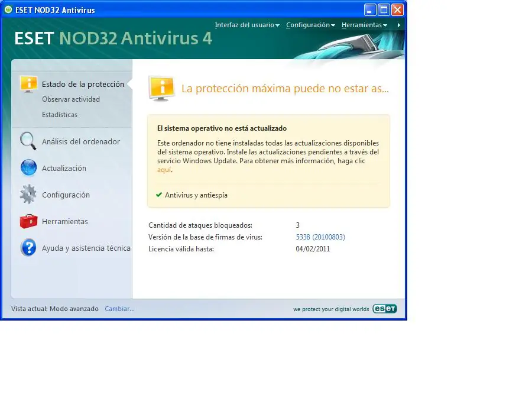532x414 pixels.
Task: Open Observar actividad in the sidebar
Action: (71, 99)
